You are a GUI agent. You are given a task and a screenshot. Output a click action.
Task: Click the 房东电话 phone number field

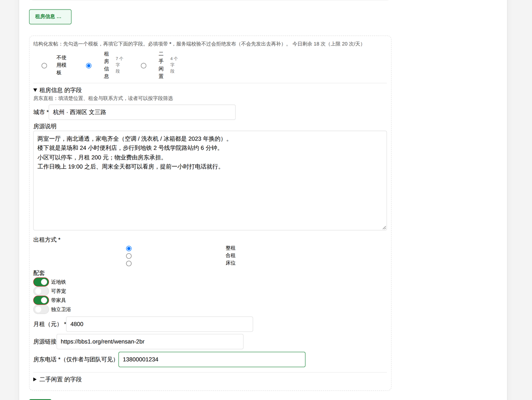click(x=212, y=360)
